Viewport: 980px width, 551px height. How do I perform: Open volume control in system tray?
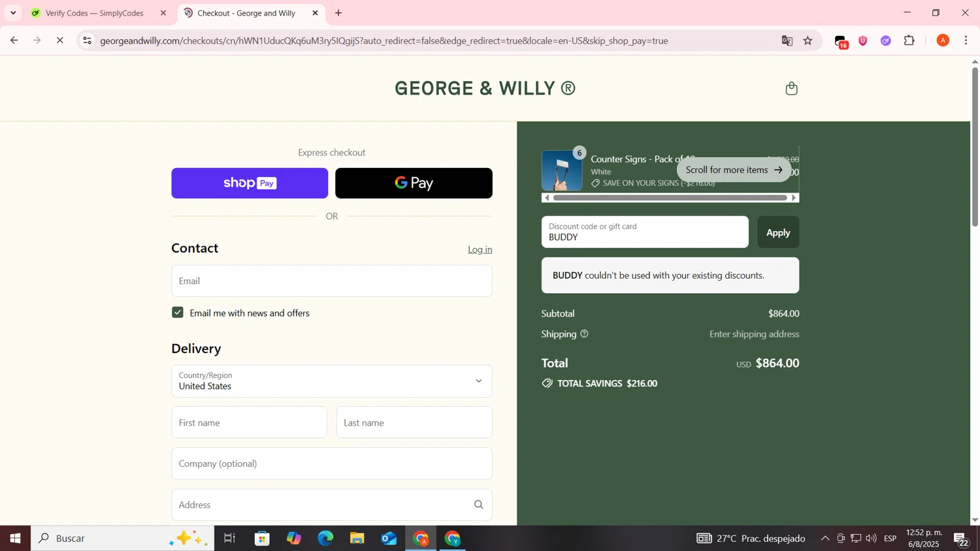pyautogui.click(x=871, y=539)
